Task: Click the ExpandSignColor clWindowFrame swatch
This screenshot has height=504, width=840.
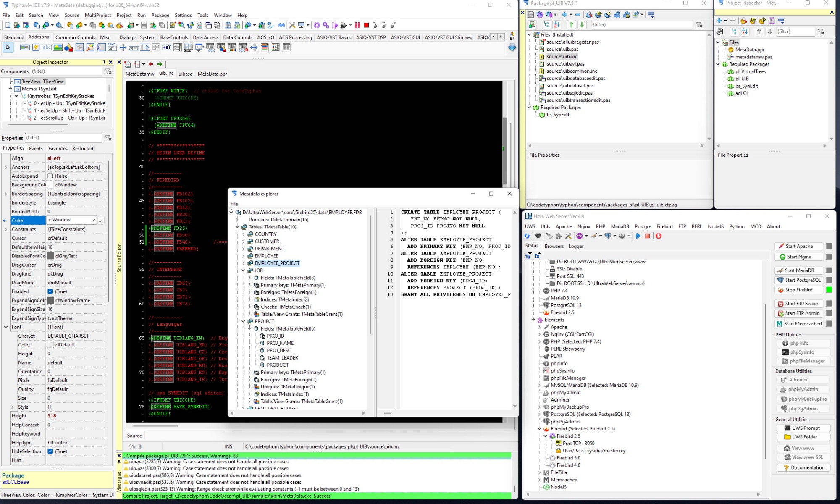Action: [x=50, y=300]
